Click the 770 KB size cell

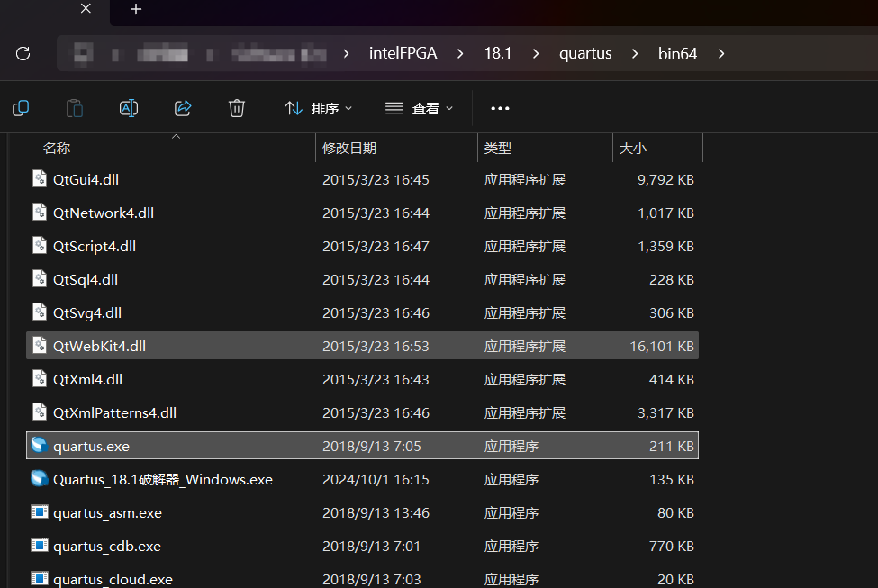coord(672,547)
